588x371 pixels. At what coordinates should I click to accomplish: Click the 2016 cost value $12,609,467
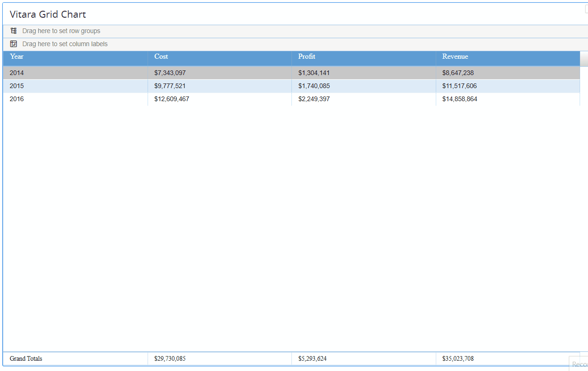pyautogui.click(x=171, y=99)
